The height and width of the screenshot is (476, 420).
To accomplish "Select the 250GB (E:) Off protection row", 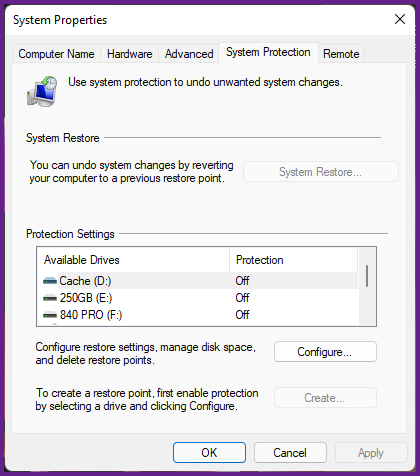I will pyautogui.click(x=197, y=298).
